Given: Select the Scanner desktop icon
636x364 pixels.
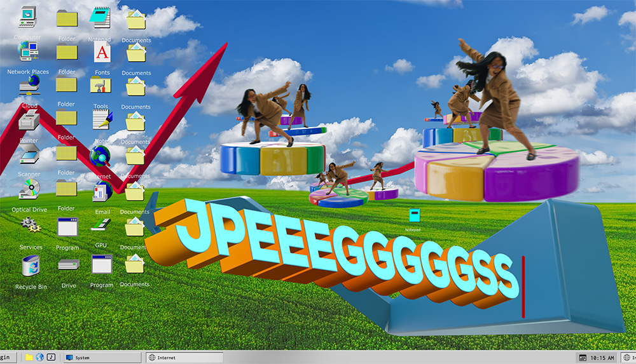Looking at the screenshot, I should 29,154.
